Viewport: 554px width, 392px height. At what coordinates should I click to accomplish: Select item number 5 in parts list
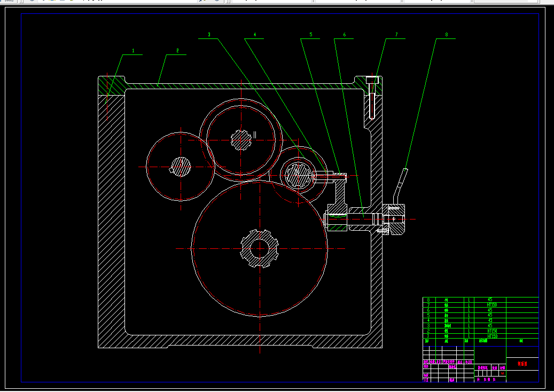coord(428,316)
